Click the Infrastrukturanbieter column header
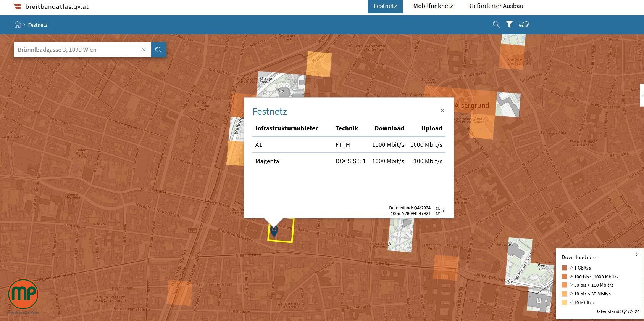Screen dimensions: 644x321 [287, 128]
